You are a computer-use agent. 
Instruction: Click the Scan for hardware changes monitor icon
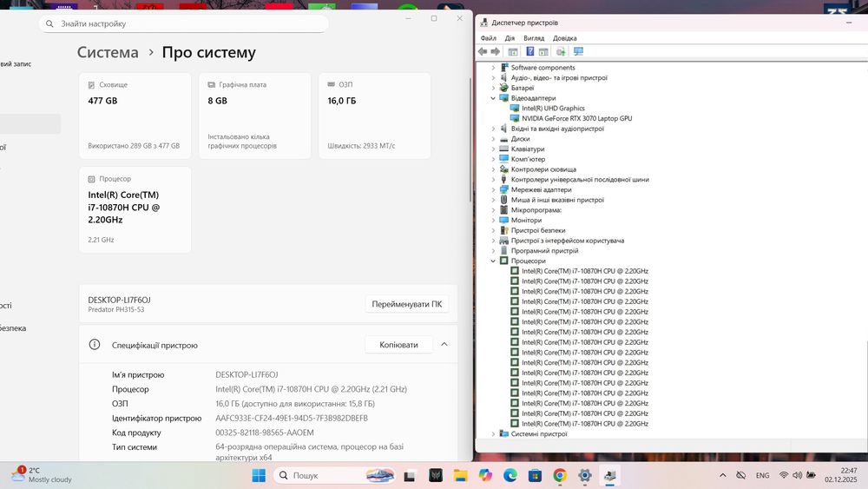click(x=578, y=51)
